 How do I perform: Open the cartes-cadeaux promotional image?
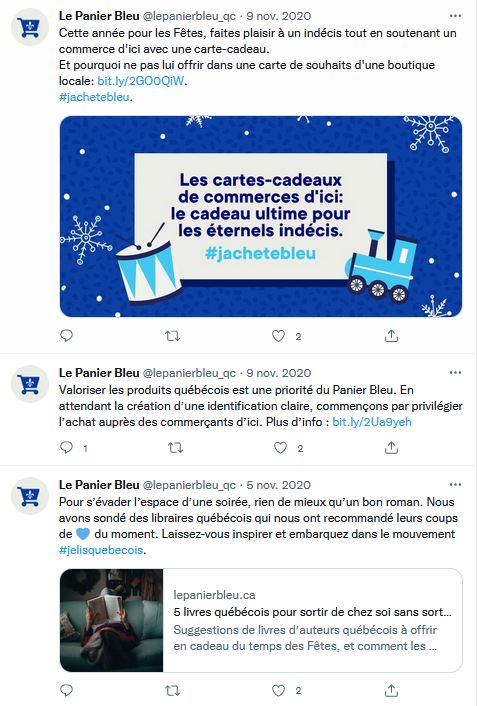(261, 217)
